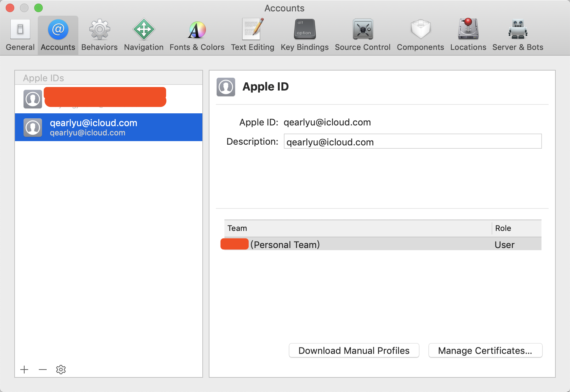570x392 pixels.
Task: Open the Accounts preferences pane
Action: pos(57,34)
